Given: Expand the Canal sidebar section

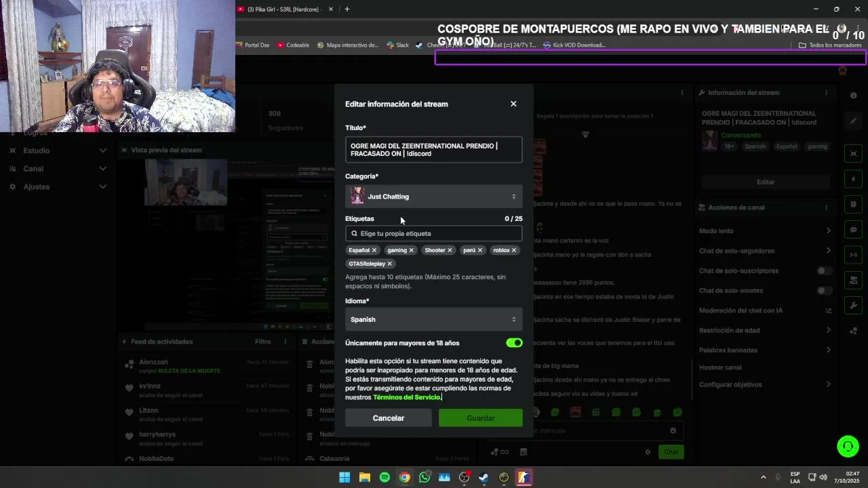Looking at the screenshot, I should pos(58,169).
